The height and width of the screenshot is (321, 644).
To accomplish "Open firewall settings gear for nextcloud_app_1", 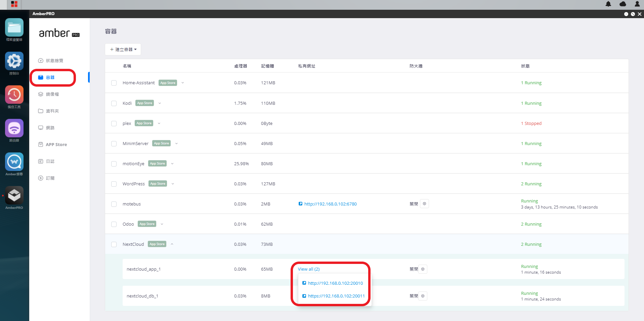I will click(423, 269).
